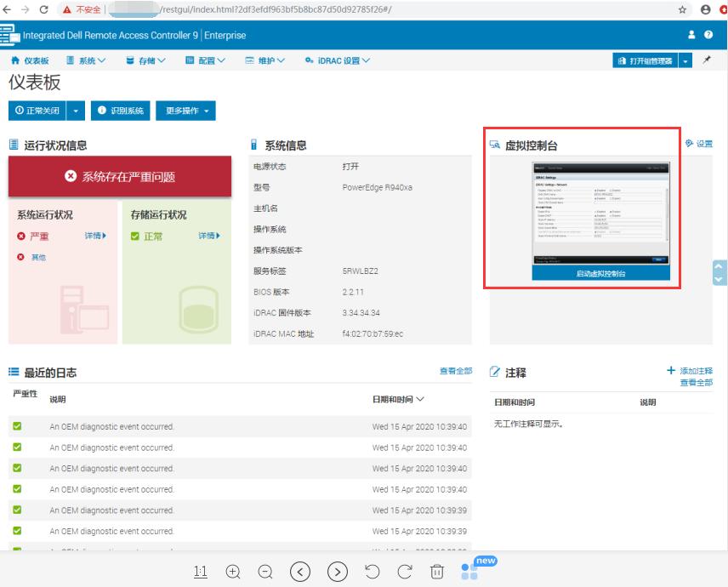The height and width of the screenshot is (587, 728).
Task: Open the Integrated Dell Remote Access Controller logo icon
Action: click(x=12, y=36)
